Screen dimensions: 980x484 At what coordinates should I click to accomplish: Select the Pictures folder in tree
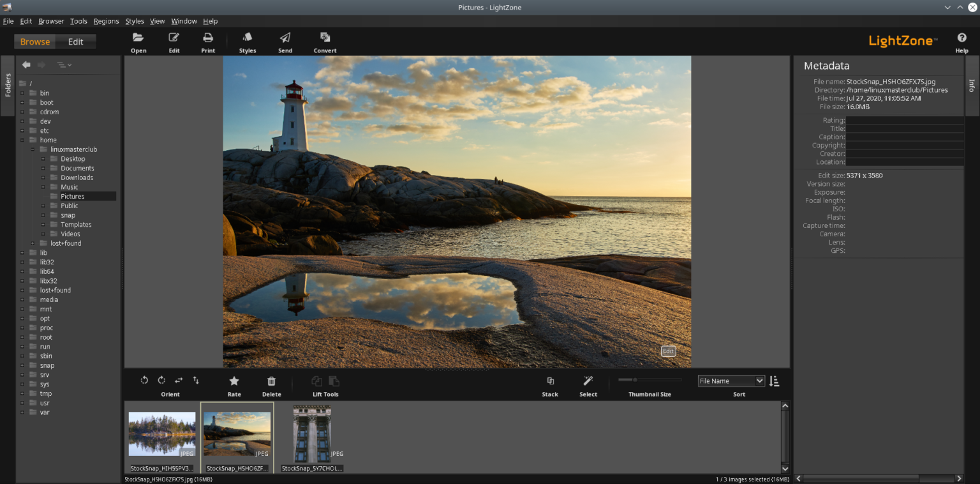(x=72, y=197)
